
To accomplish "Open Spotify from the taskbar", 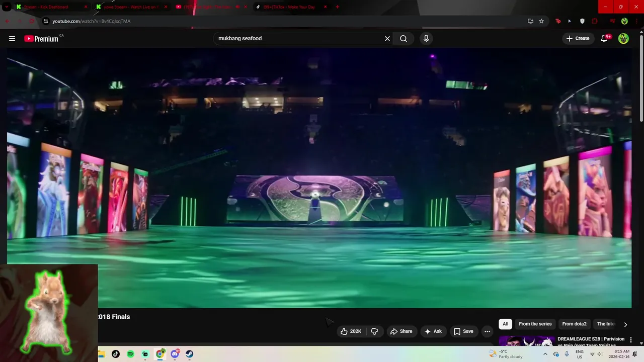I will 130,354.
